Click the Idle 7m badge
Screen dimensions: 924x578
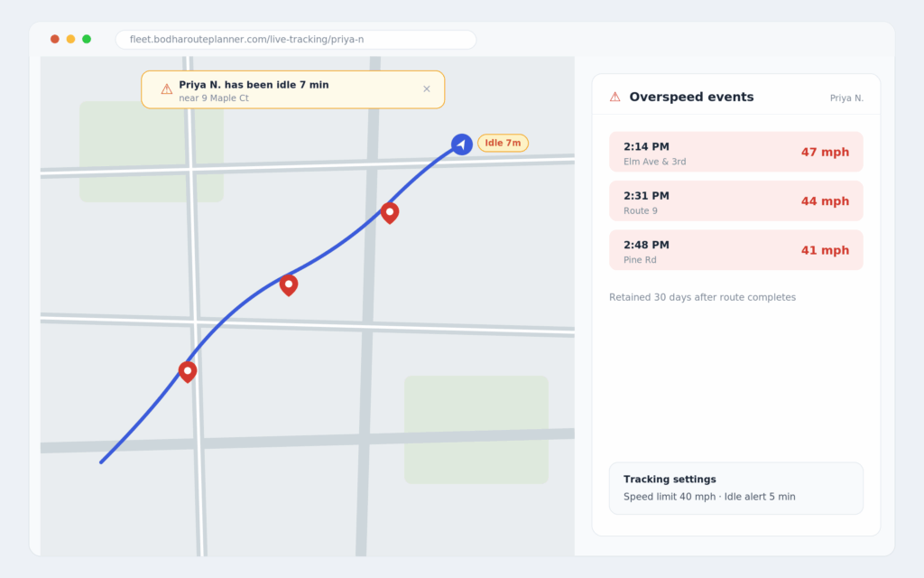tap(503, 143)
